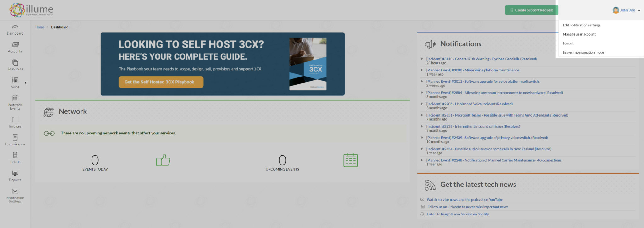Click the glasses icon in network events notice
The width and height of the screenshot is (644, 228).
click(x=49, y=133)
